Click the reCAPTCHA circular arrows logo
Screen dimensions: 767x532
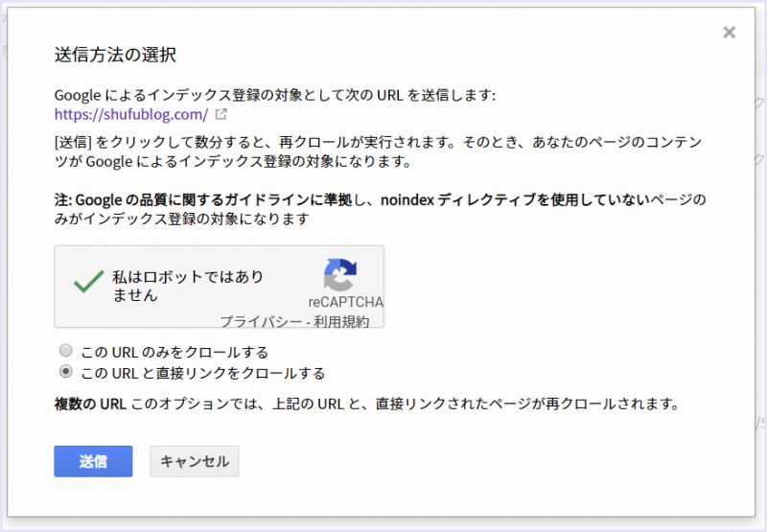point(340,274)
